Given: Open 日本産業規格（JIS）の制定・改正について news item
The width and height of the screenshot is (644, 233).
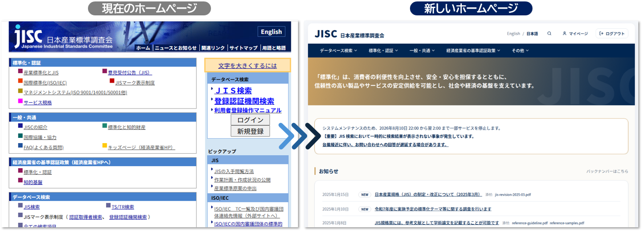Looking at the screenshot, I should click(428, 195).
